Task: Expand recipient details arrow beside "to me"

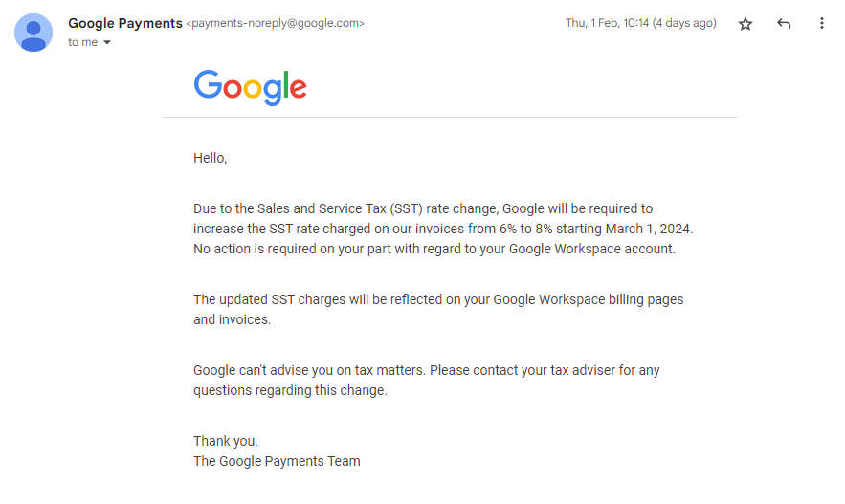Action: pyautogui.click(x=107, y=43)
